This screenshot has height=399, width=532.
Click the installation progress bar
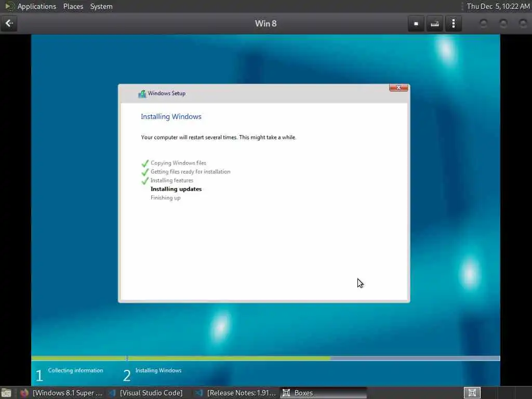coord(265,358)
